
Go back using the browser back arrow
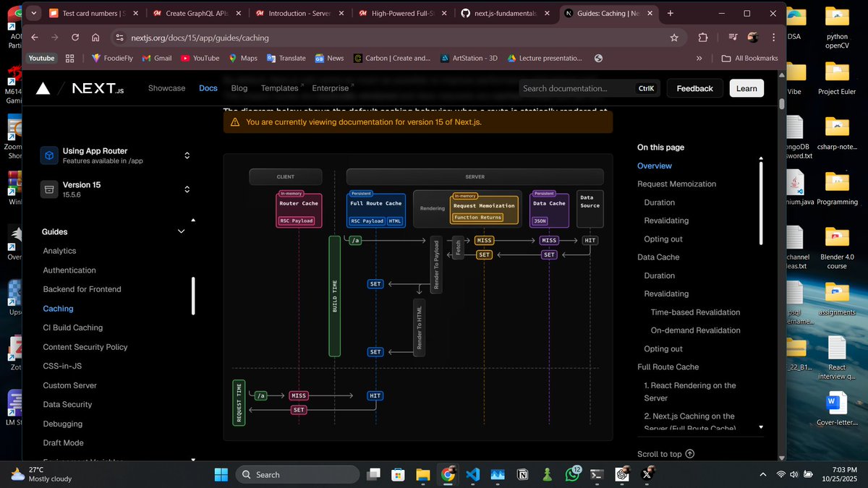click(x=35, y=38)
